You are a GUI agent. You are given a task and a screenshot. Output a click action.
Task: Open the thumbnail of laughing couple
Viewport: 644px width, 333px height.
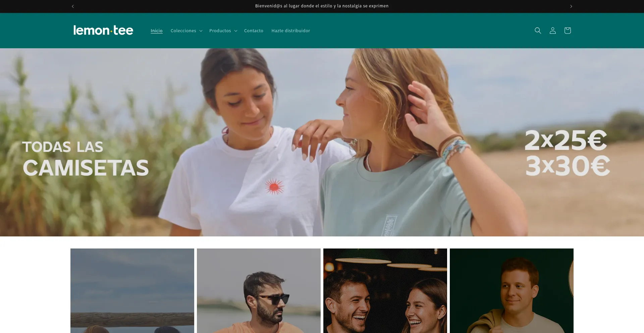coord(385,290)
